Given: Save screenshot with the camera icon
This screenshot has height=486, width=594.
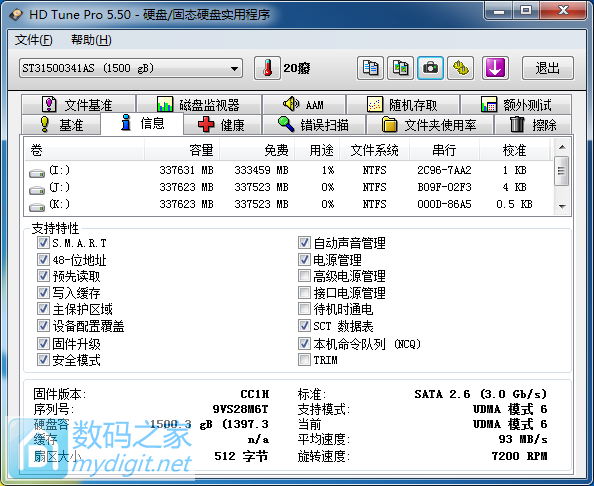Looking at the screenshot, I should click(x=430, y=68).
